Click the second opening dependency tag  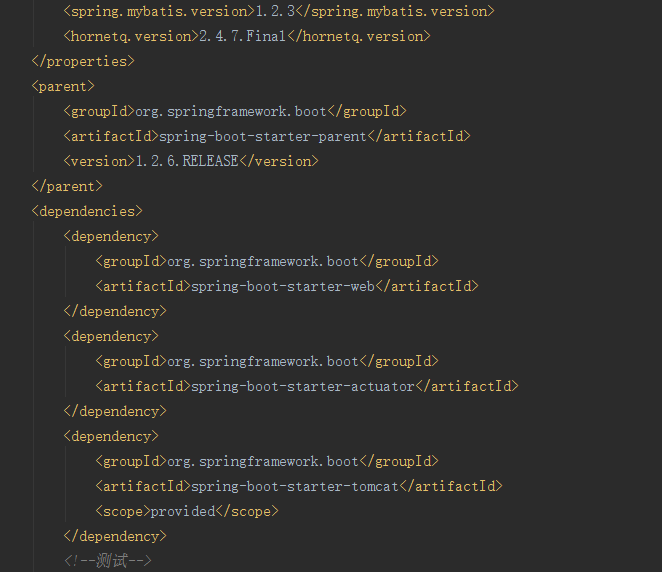click(x=111, y=336)
